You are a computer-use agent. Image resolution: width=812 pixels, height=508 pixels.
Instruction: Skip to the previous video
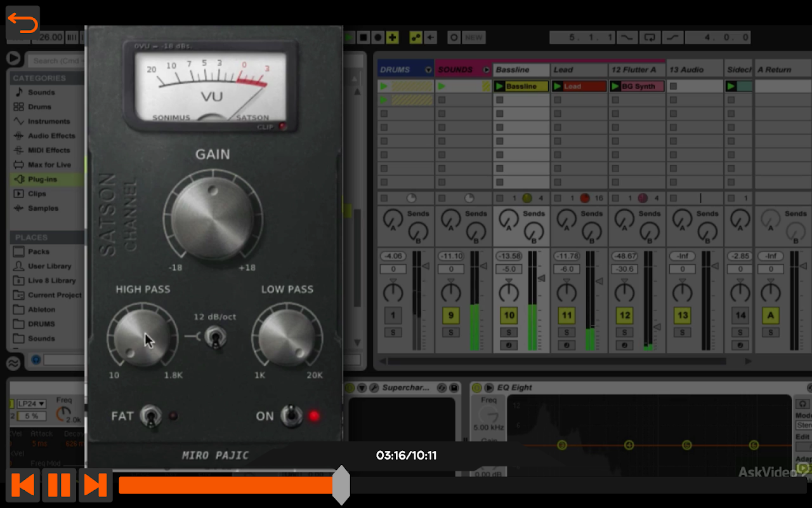coord(23,486)
